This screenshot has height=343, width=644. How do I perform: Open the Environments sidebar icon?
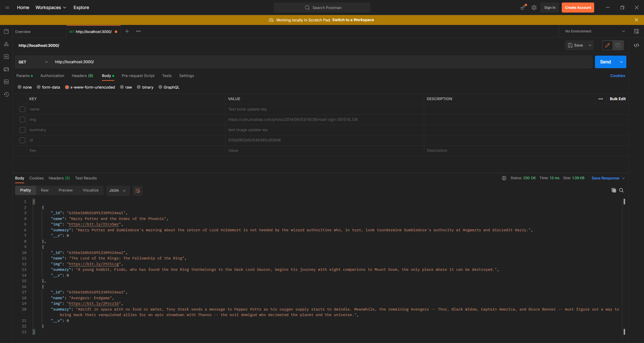coord(6,57)
